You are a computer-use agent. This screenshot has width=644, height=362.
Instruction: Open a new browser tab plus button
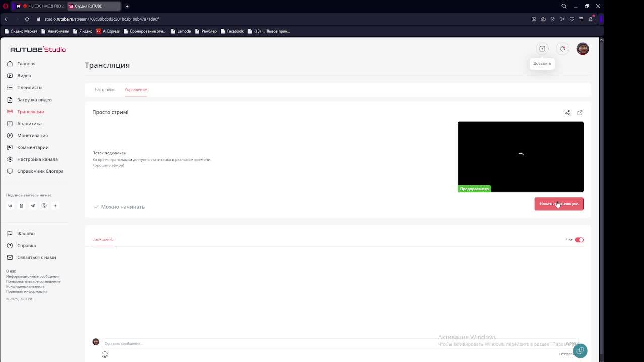[127, 6]
